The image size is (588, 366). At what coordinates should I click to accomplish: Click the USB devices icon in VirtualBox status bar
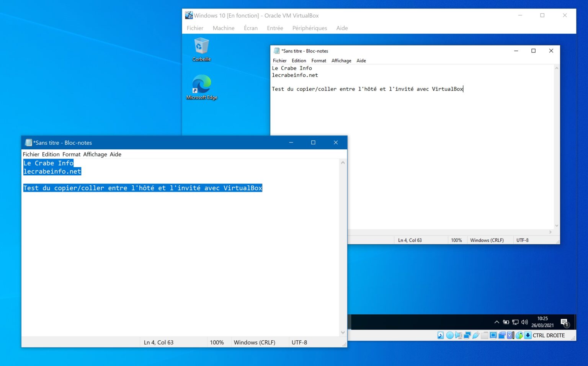(476, 335)
